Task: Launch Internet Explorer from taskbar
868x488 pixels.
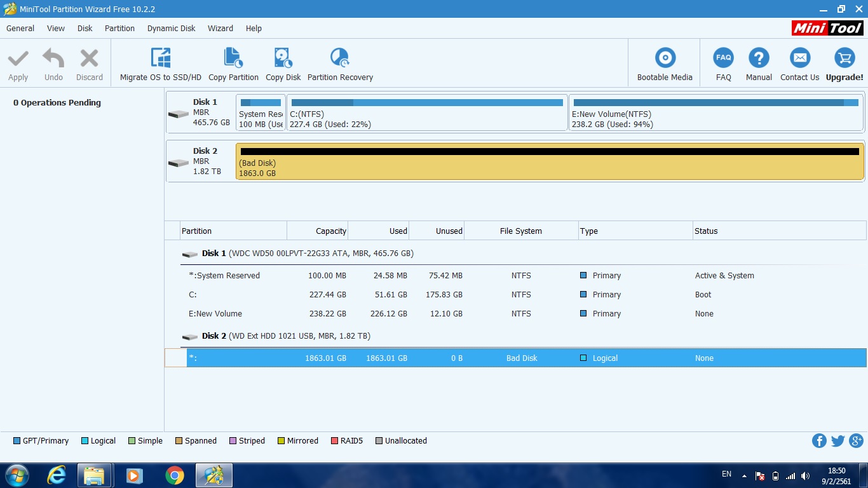Action: click(57, 475)
